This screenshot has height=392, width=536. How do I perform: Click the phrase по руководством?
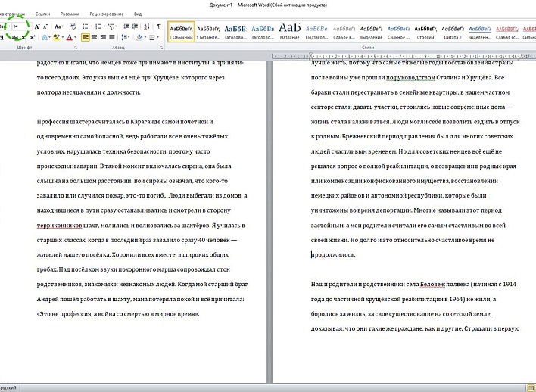410,78
